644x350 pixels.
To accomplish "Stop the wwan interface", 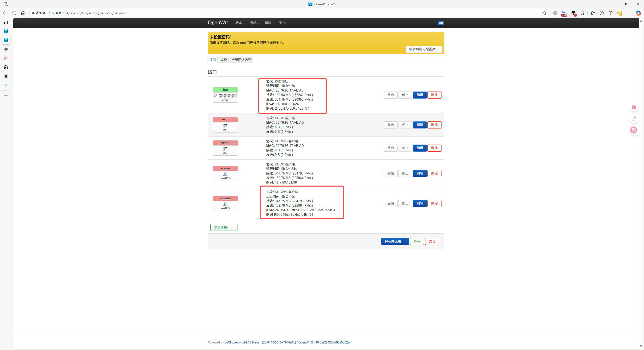I will [x=405, y=173].
